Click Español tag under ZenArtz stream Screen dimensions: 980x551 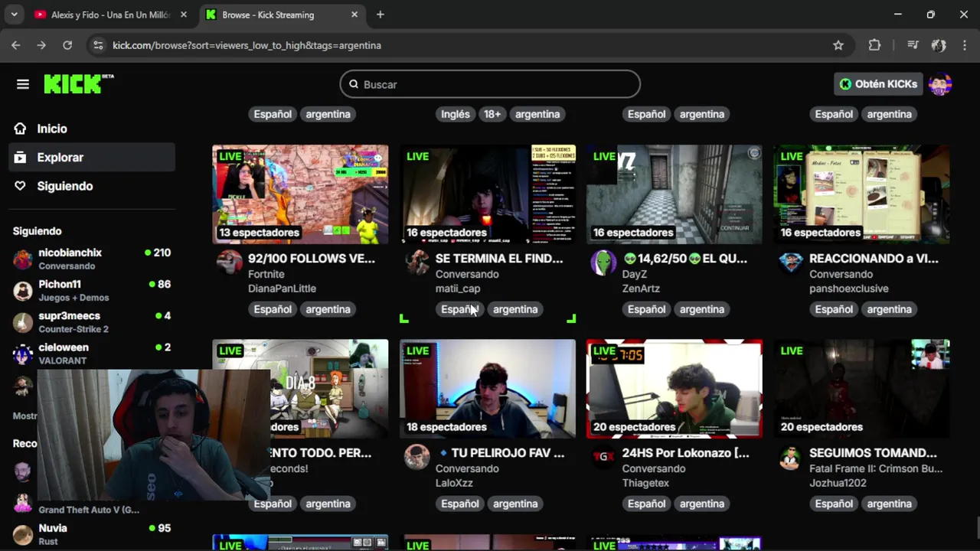[x=647, y=309]
